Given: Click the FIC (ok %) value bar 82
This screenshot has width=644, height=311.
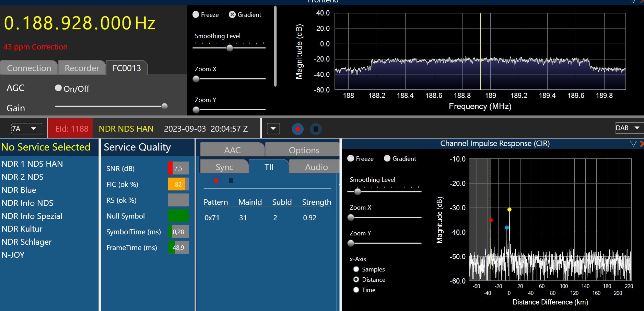Looking at the screenshot, I should [x=178, y=184].
